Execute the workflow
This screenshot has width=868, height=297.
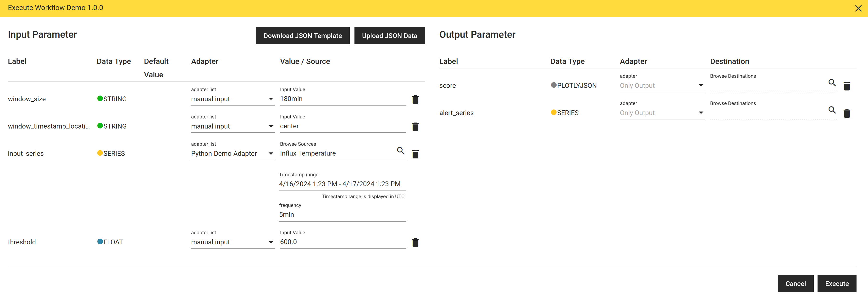click(837, 284)
